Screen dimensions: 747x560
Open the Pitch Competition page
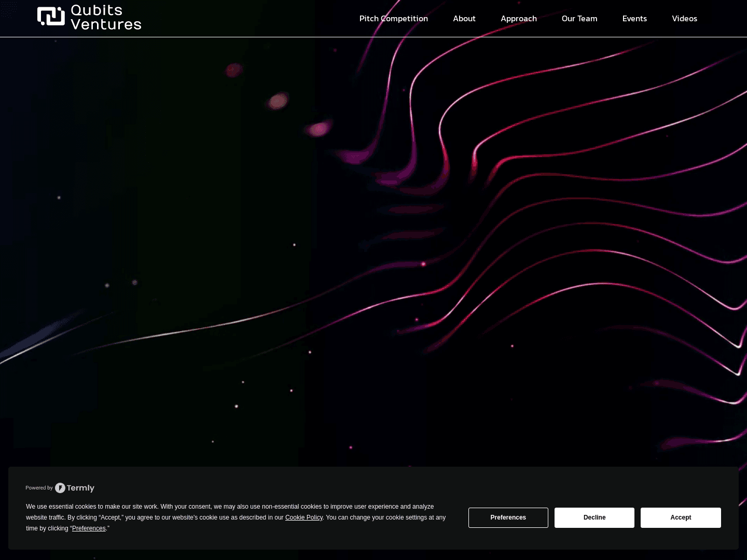coord(393,19)
